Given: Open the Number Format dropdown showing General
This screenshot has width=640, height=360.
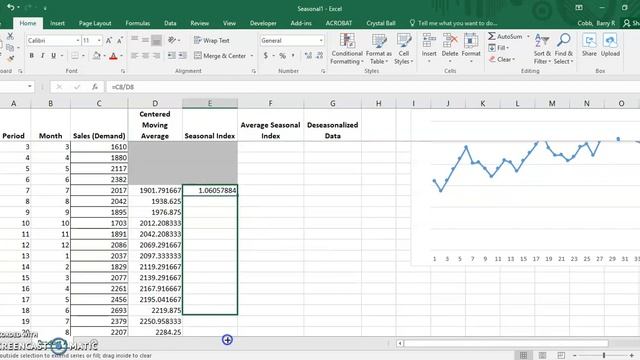Looking at the screenshot, I should (x=321, y=40).
